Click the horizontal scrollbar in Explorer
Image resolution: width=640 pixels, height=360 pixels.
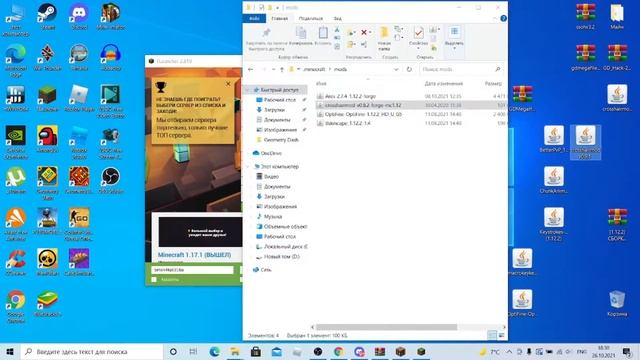tap(387, 327)
